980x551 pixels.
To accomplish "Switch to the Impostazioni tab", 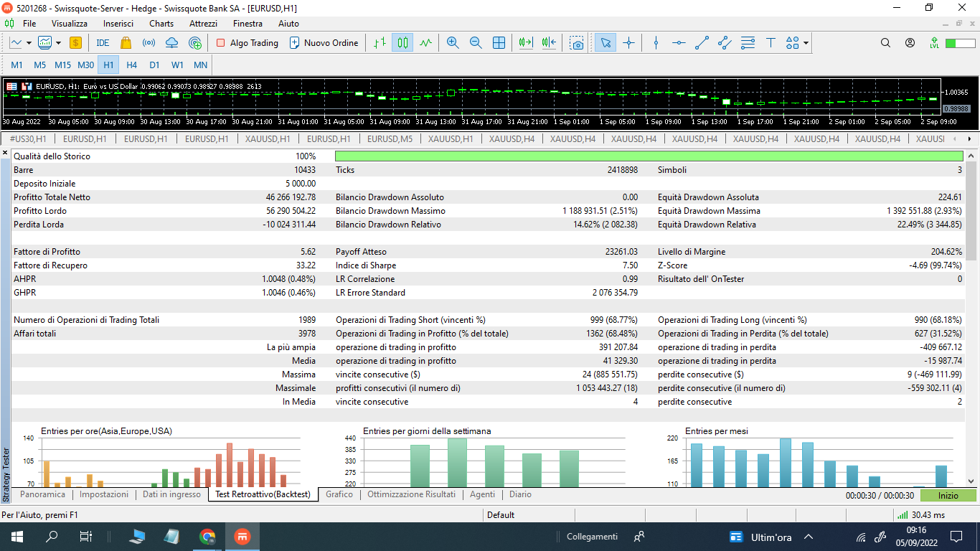I will click(104, 494).
